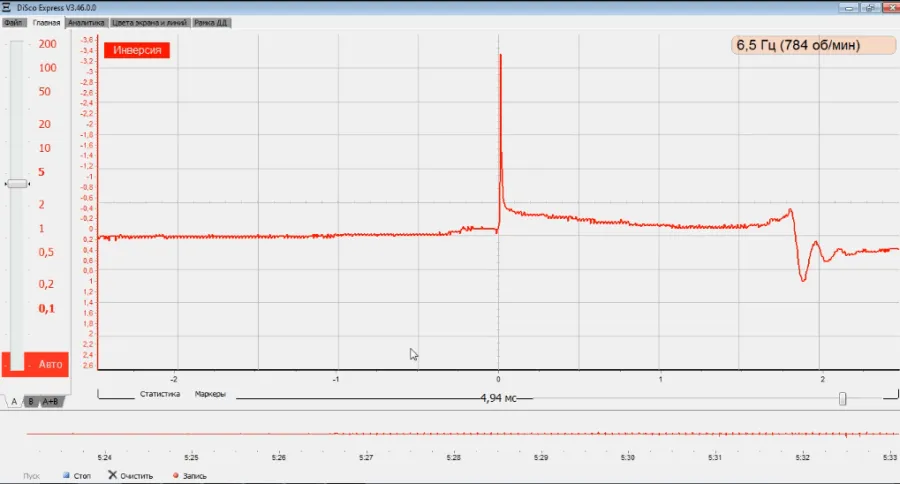This screenshot has width=900, height=484.
Task: Click the 5:30 mark on recording timeline
Action: point(628,457)
